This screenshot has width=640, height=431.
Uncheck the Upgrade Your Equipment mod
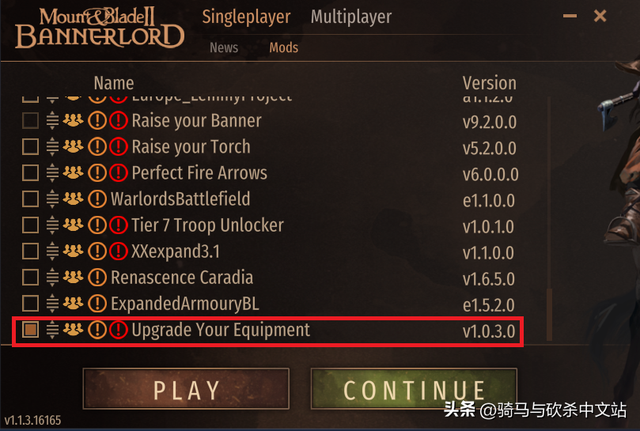click(31, 330)
